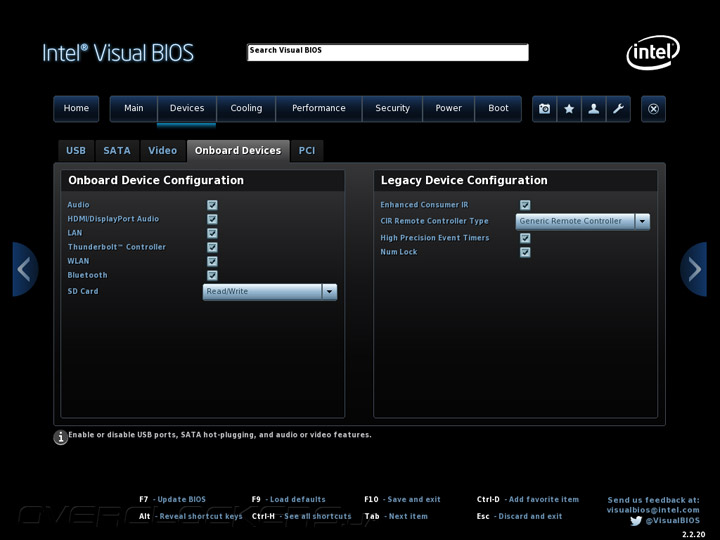
Task: Toggle the Bluetooth checkbox
Action: [212, 276]
